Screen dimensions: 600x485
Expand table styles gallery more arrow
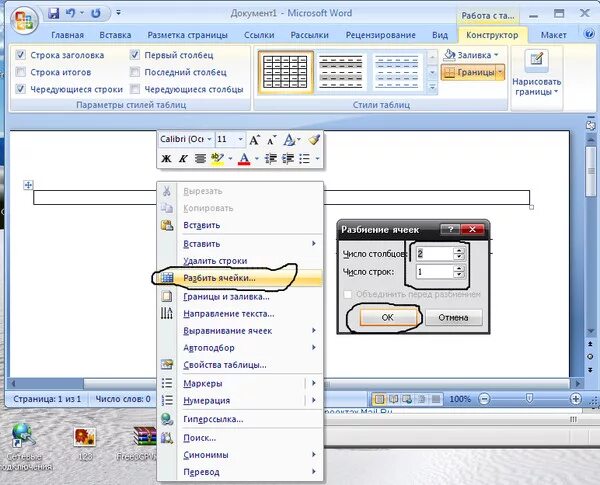click(432, 88)
